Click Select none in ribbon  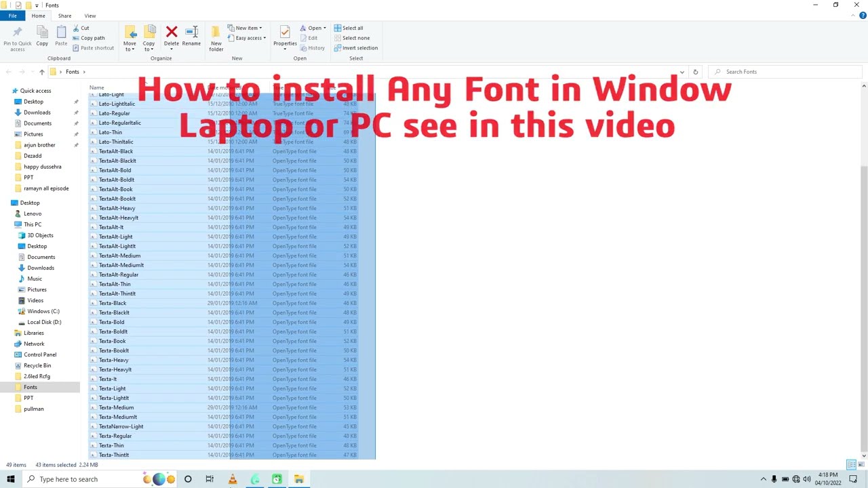coord(352,38)
